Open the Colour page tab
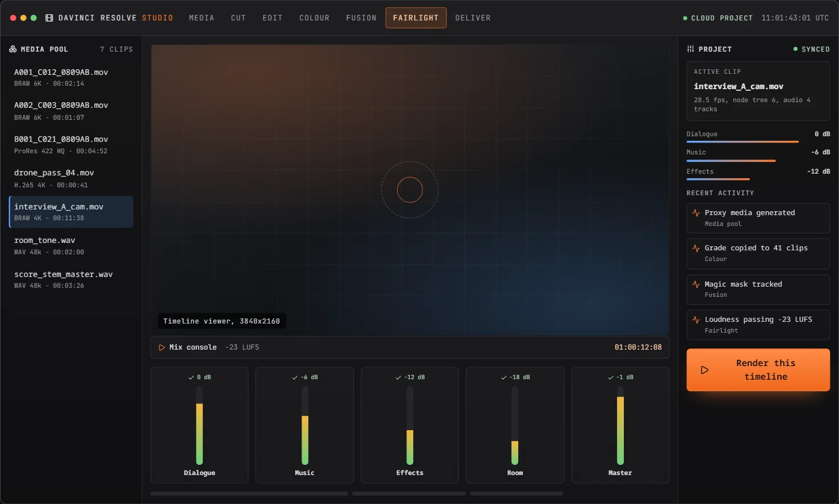This screenshot has height=504, width=839. point(314,18)
